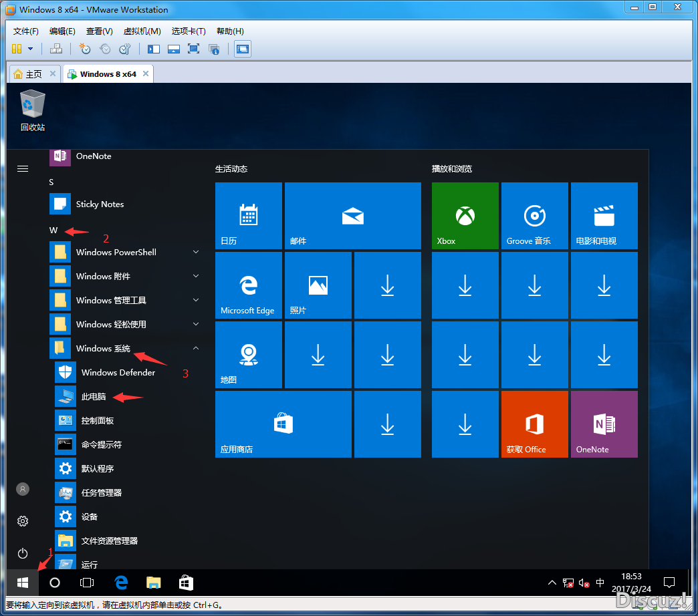Expand the Windows 管理工具 folder chevron
Viewport: 698px width, 616px height.
(x=196, y=300)
